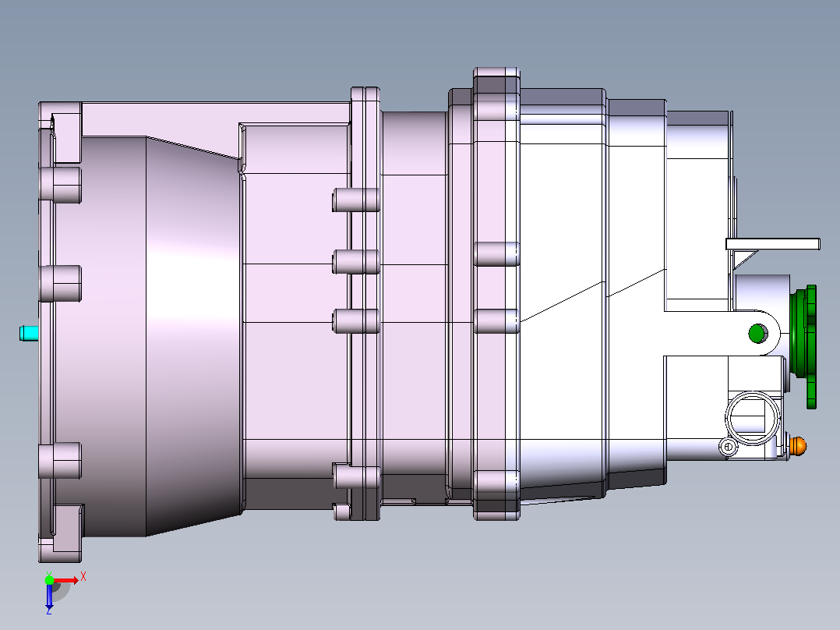The height and width of the screenshot is (630, 840).
Task: Select the cyan shaft stub on the housing
Action: [x=29, y=334]
